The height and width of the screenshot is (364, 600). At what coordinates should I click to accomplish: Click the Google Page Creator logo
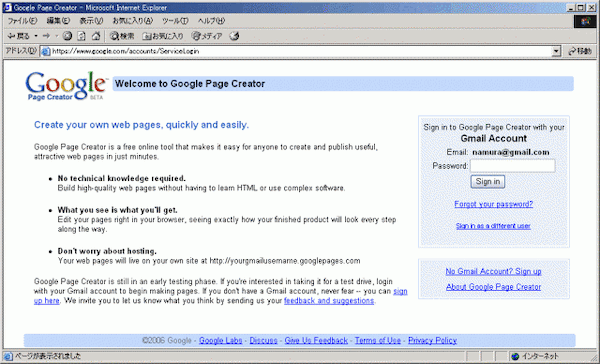pos(66,86)
